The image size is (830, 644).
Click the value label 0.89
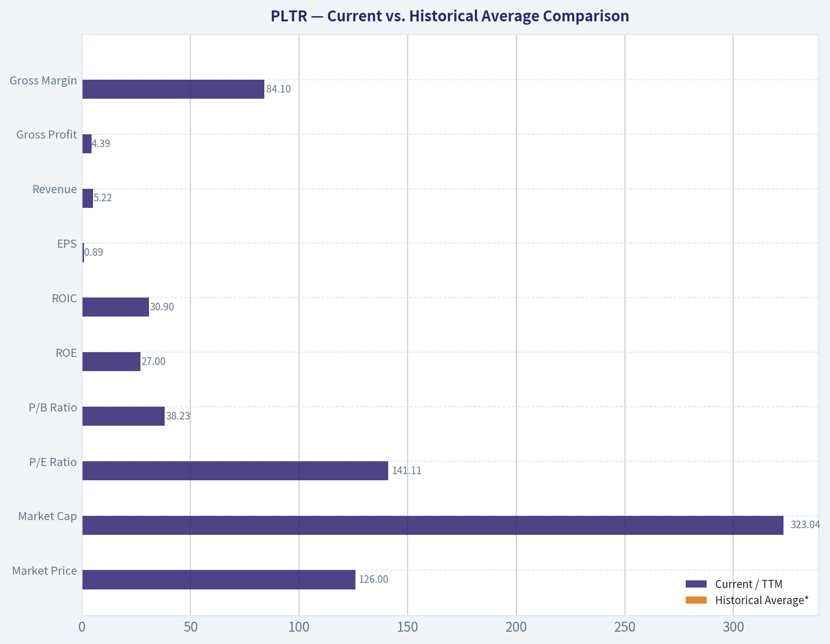pyautogui.click(x=93, y=252)
